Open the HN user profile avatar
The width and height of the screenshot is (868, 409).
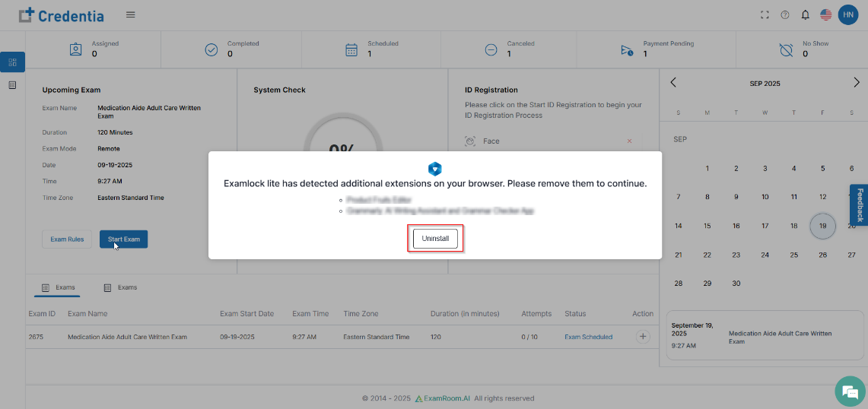coord(847,14)
